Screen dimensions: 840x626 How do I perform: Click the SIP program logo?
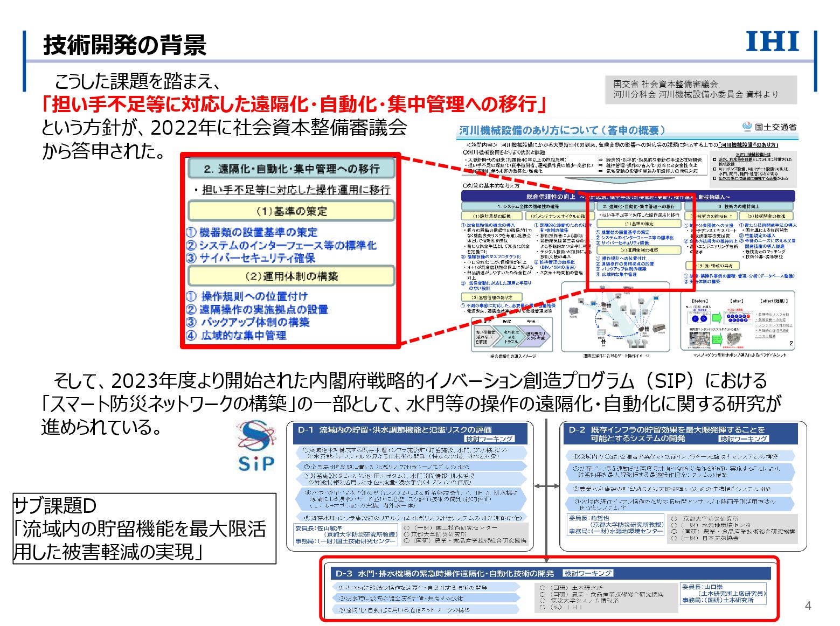pyautogui.click(x=256, y=445)
